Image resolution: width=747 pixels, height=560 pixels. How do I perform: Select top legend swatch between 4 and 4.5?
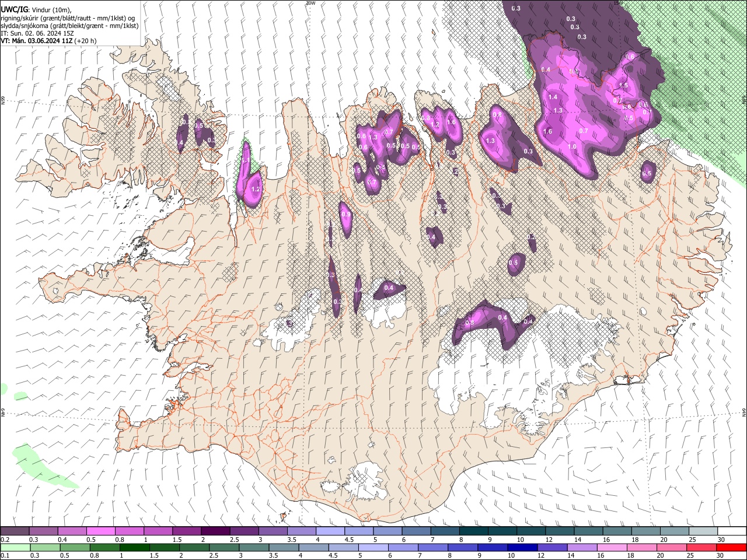330,531
